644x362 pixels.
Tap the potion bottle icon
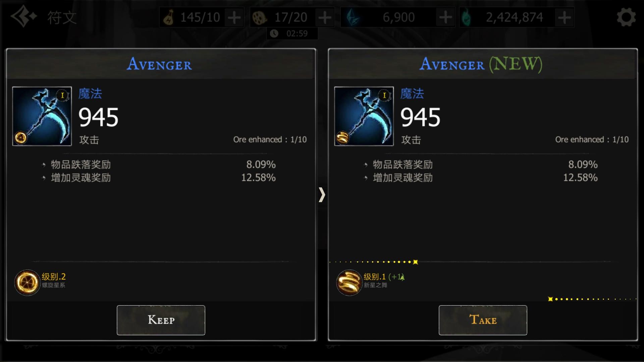pos(168,17)
